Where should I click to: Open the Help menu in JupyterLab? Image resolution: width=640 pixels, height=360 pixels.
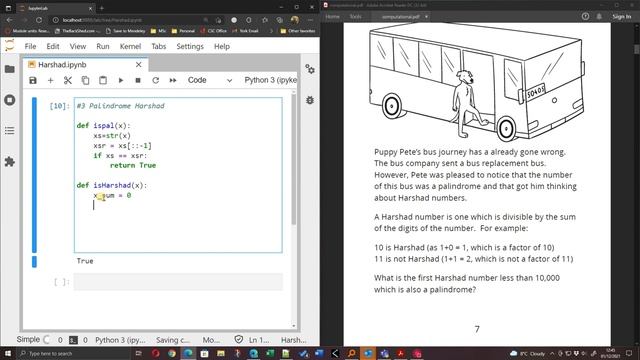pos(222,47)
